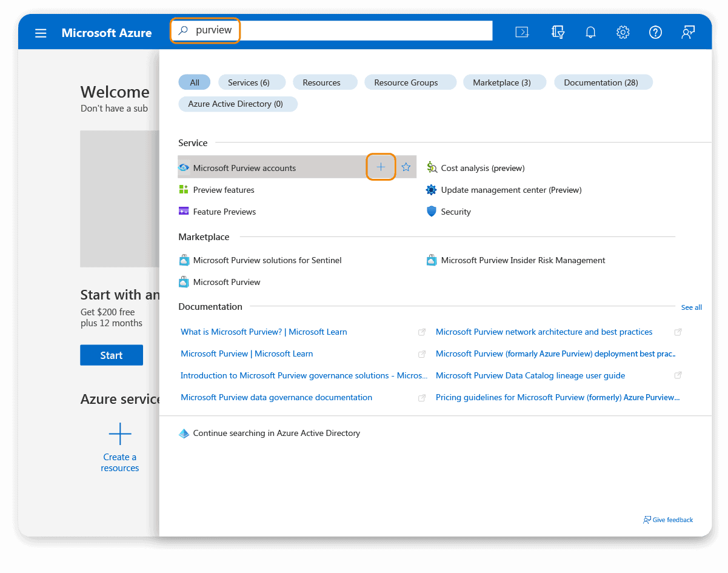Image resolution: width=728 pixels, height=573 pixels.
Task: Open the portal hamburger menu
Action: (x=41, y=33)
